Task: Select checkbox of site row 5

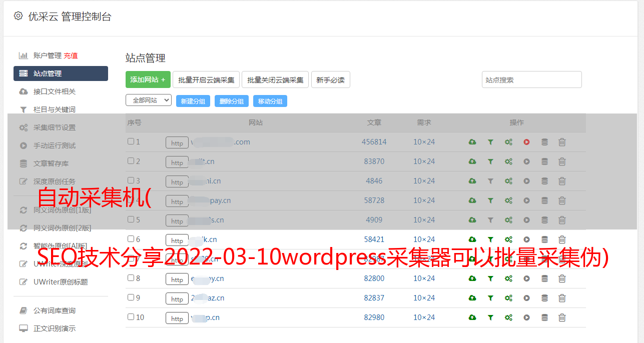Action: [x=131, y=219]
